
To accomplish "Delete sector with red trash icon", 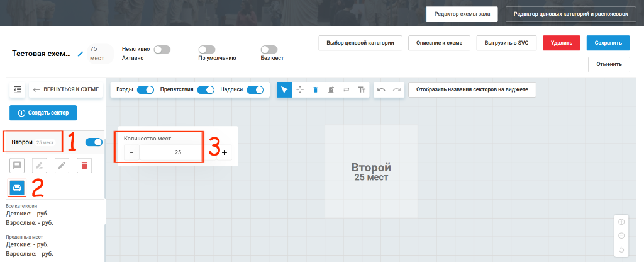I will [x=84, y=166].
